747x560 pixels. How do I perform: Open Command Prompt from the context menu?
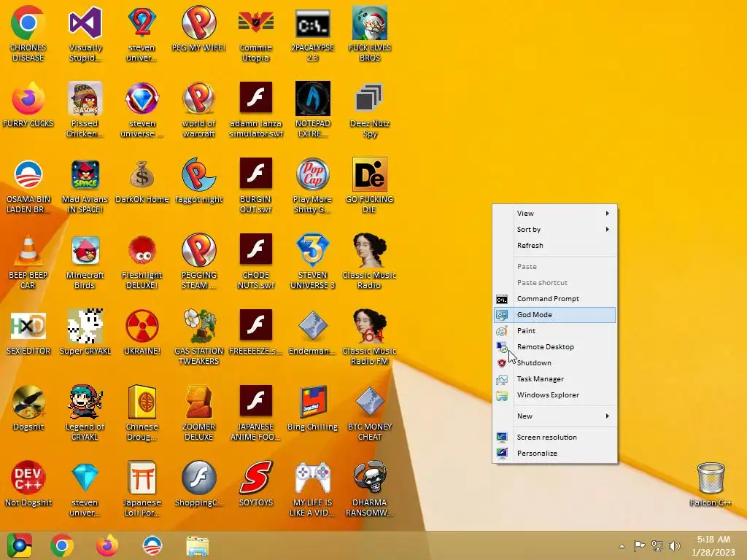[x=554, y=299]
